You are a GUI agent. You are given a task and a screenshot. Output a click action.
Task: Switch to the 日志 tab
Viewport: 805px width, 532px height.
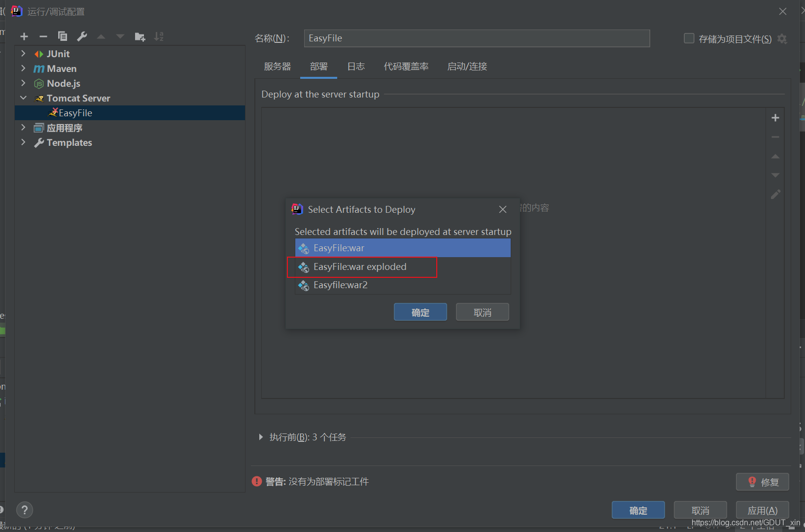click(356, 66)
